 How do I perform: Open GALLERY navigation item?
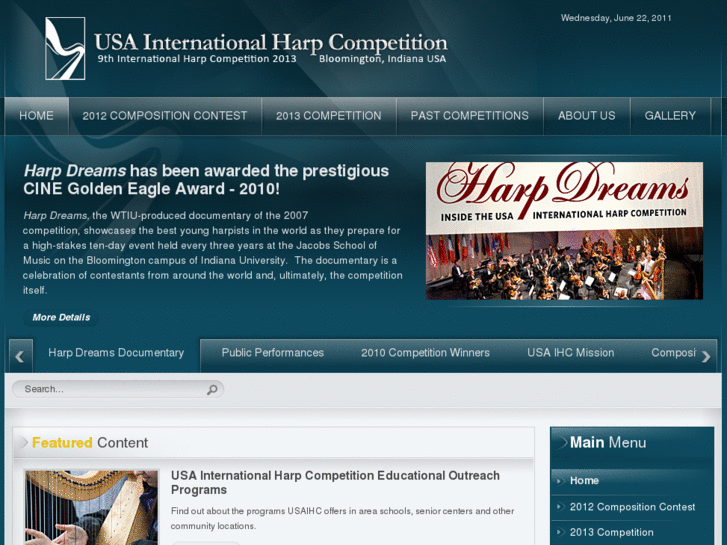tap(670, 116)
